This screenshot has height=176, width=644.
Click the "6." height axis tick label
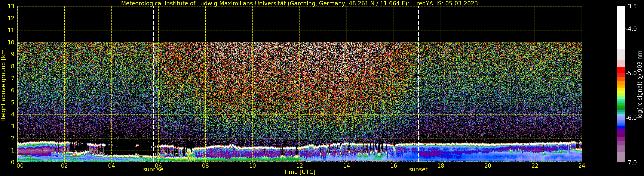13,90
